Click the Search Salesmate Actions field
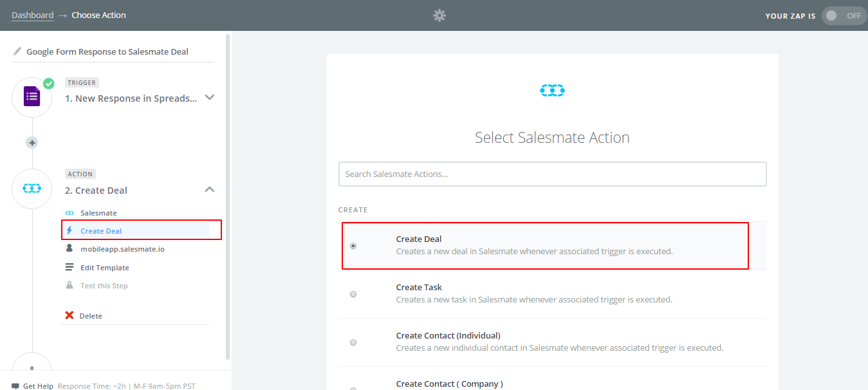Image resolution: width=868 pixels, height=390 pixels. [x=553, y=174]
